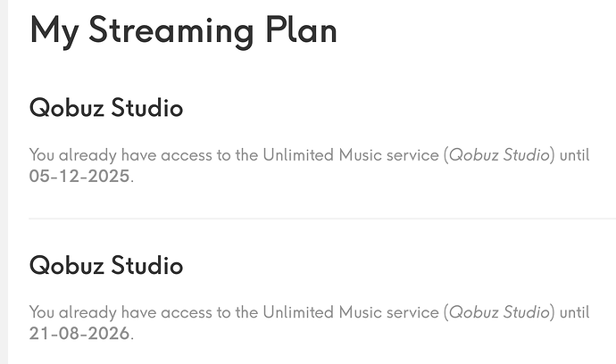Click the word "until" before the 2026 date

(577, 312)
